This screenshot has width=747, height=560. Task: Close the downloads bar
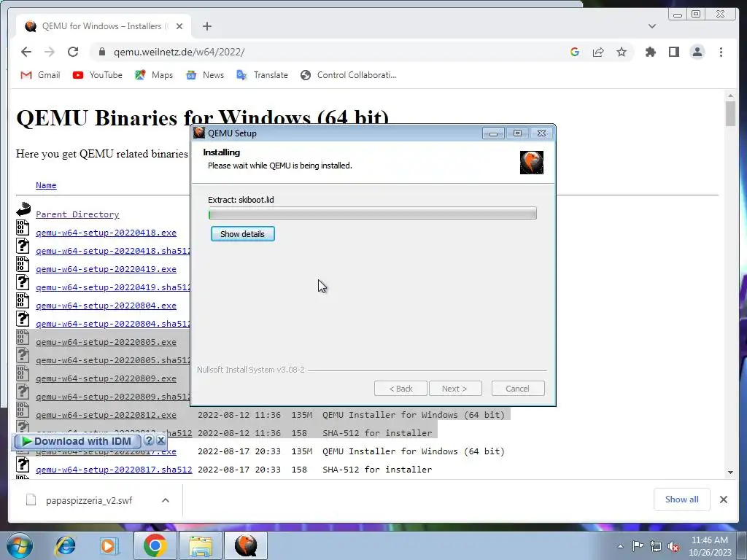coord(723,499)
